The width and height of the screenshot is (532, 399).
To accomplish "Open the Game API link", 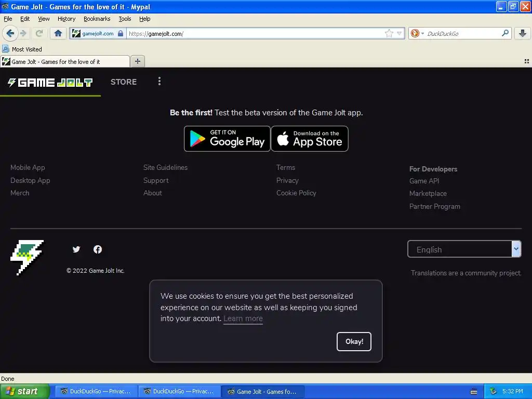I will click(424, 181).
